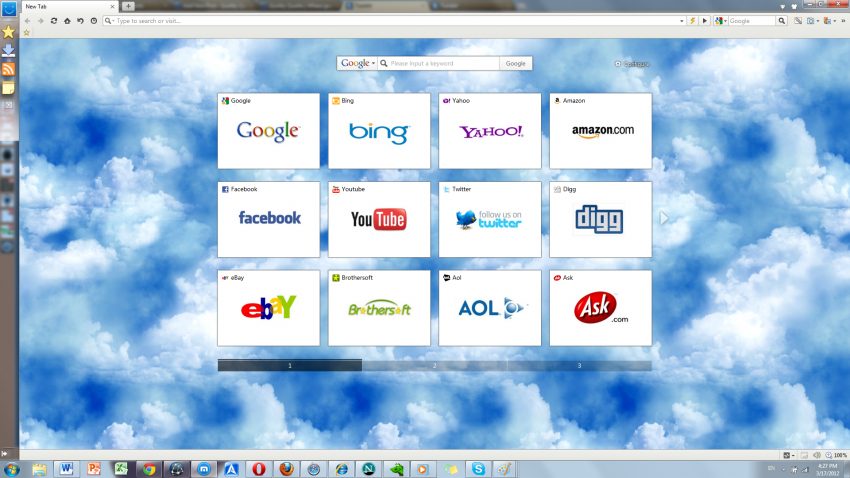Image resolution: width=850 pixels, height=478 pixels.
Task: Open the skin shirt icon in title bar
Action: coord(794,7)
